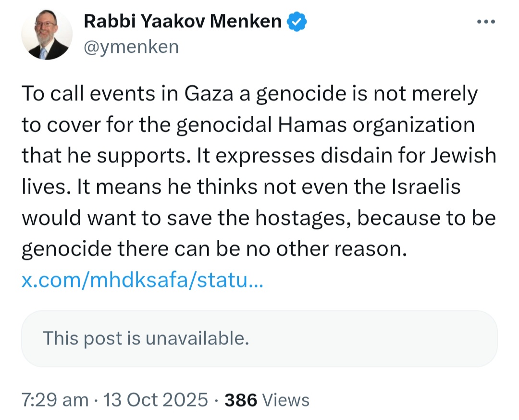Viewport: 519px width, 420px height.
Task: Go to the @ymenken handle profile
Action: pyautogui.click(x=131, y=47)
